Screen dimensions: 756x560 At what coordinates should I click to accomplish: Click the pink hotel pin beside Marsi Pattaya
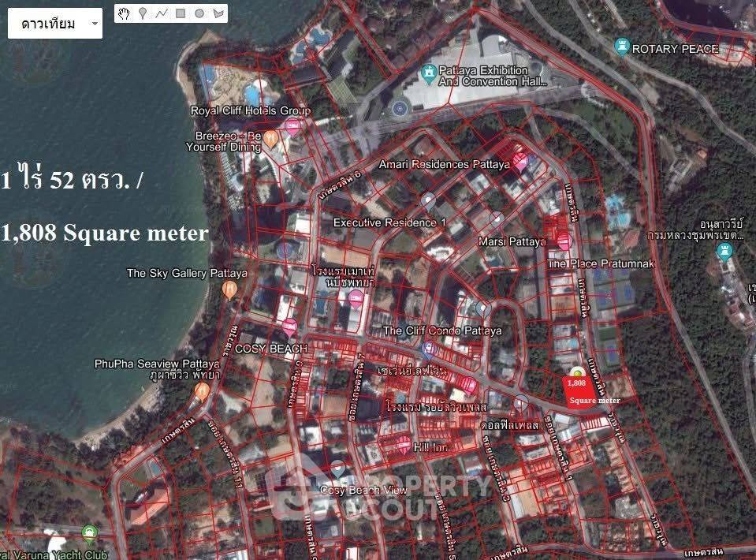point(564,241)
